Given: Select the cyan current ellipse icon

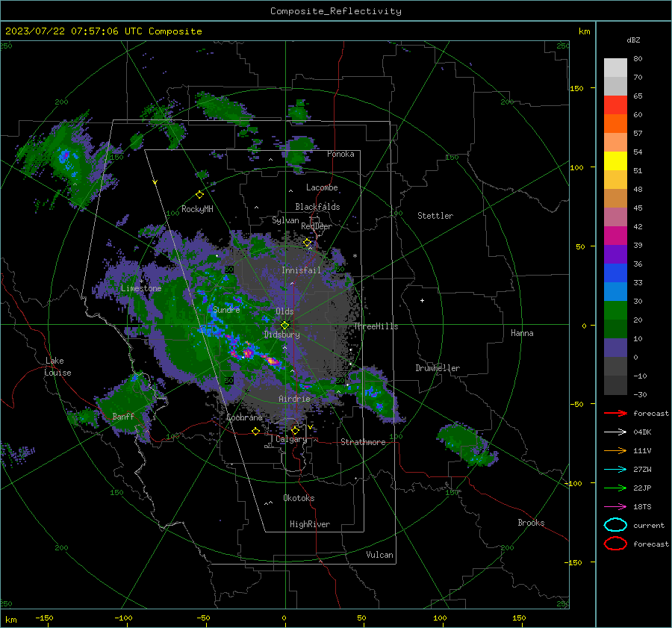Looking at the screenshot, I should pyautogui.click(x=615, y=525).
